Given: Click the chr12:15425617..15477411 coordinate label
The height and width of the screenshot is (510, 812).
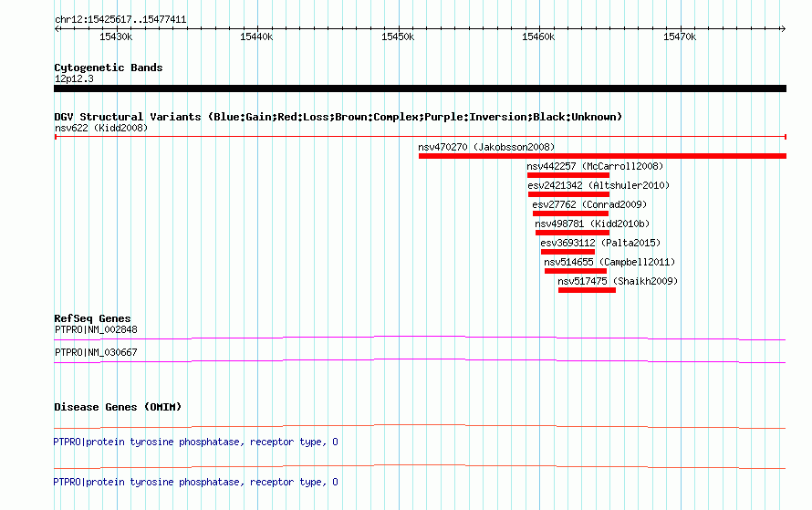Looking at the screenshot, I should click(120, 20).
